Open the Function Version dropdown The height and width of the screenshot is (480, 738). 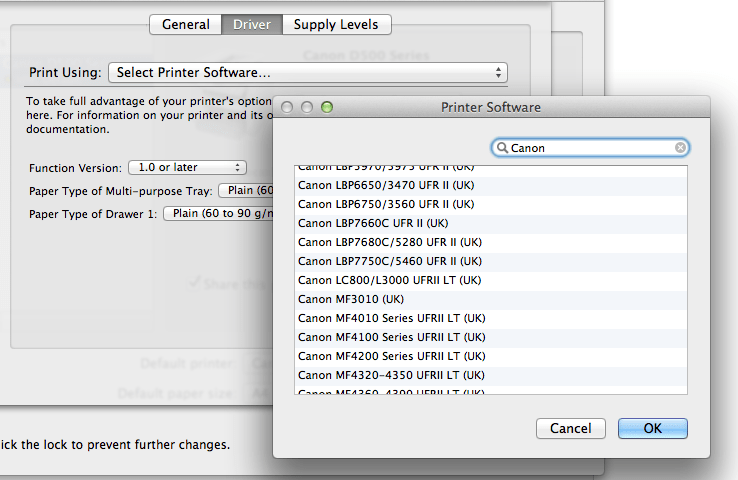(187, 168)
